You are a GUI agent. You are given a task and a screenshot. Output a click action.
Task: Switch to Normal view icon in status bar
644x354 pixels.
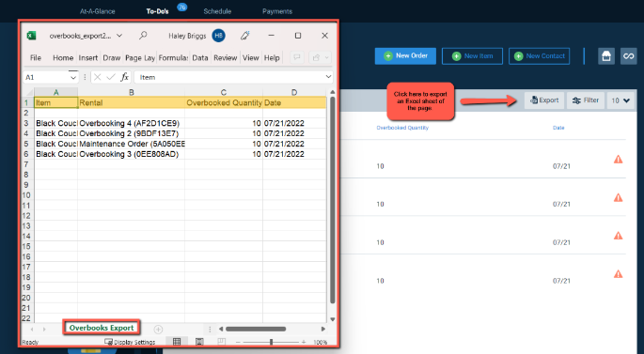click(177, 342)
